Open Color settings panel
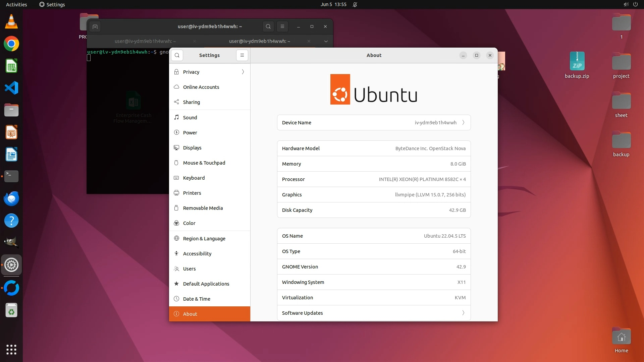Screen dimensions: 644x362 (x=189, y=223)
